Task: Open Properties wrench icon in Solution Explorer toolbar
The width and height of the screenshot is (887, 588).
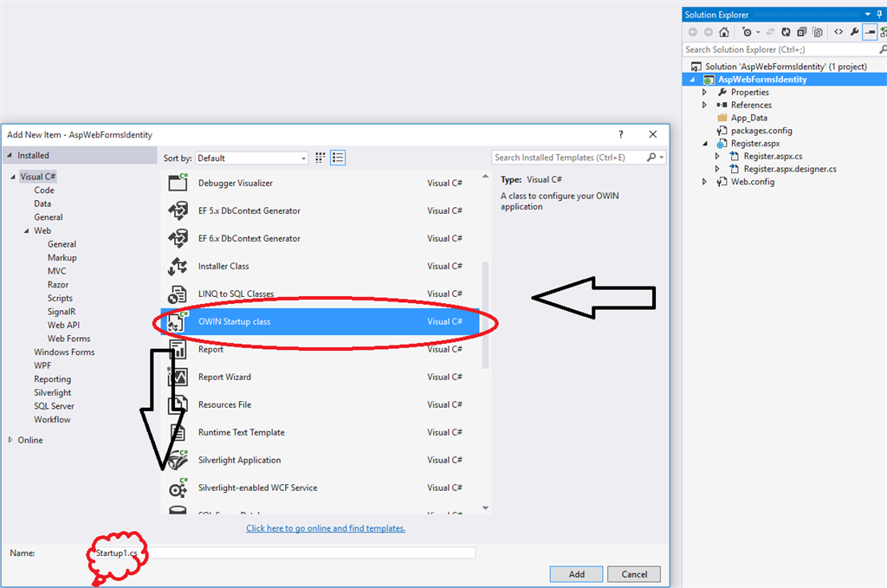Action: pos(854,32)
